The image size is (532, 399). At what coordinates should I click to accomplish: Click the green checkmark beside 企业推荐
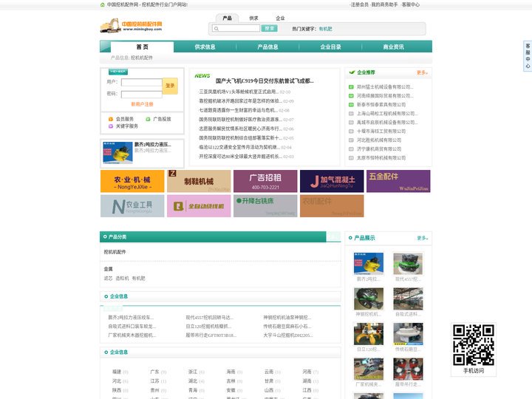click(352, 72)
